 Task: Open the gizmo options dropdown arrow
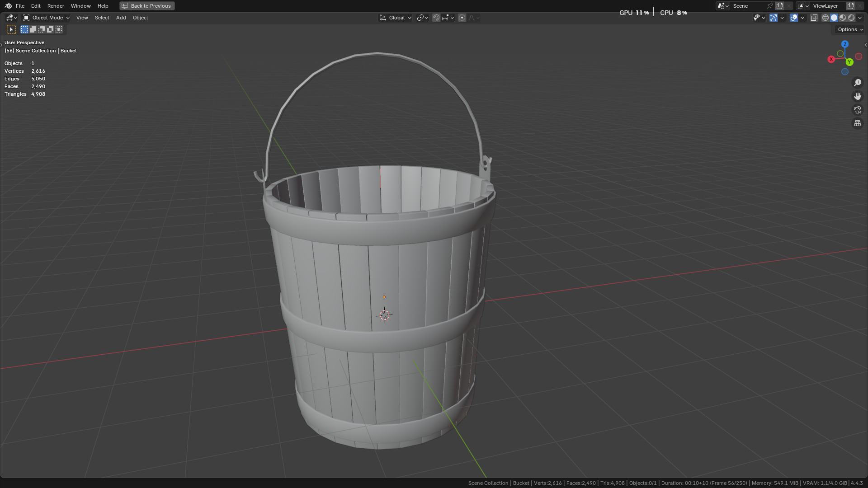(782, 18)
